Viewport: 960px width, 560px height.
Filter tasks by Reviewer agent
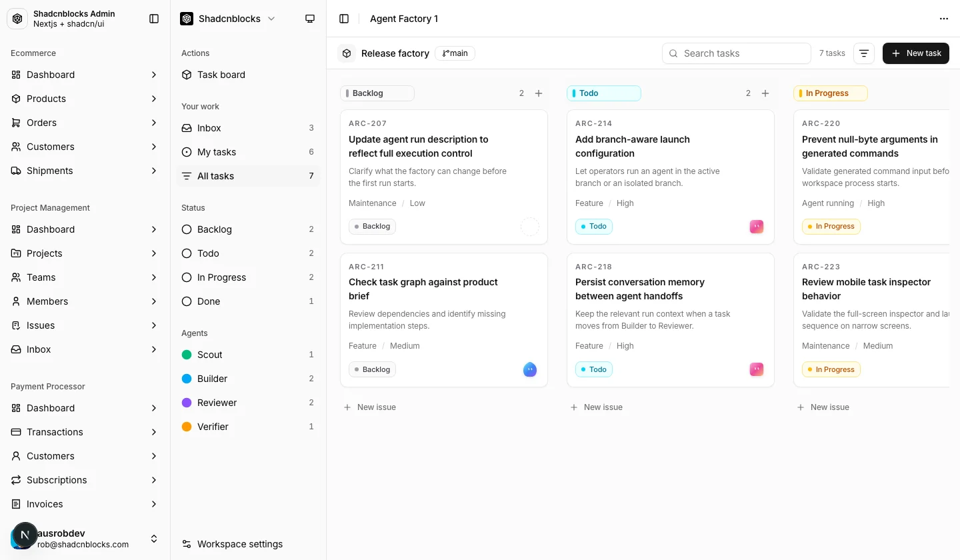click(x=248, y=403)
